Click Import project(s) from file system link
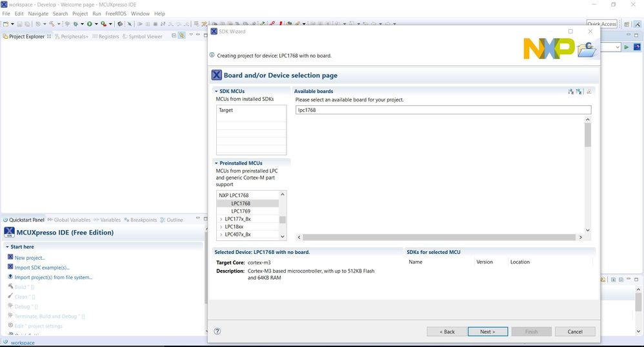This screenshot has height=347, width=644. point(54,277)
